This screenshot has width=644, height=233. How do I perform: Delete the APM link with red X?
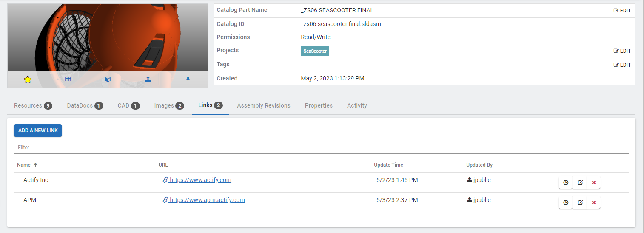pyautogui.click(x=594, y=202)
